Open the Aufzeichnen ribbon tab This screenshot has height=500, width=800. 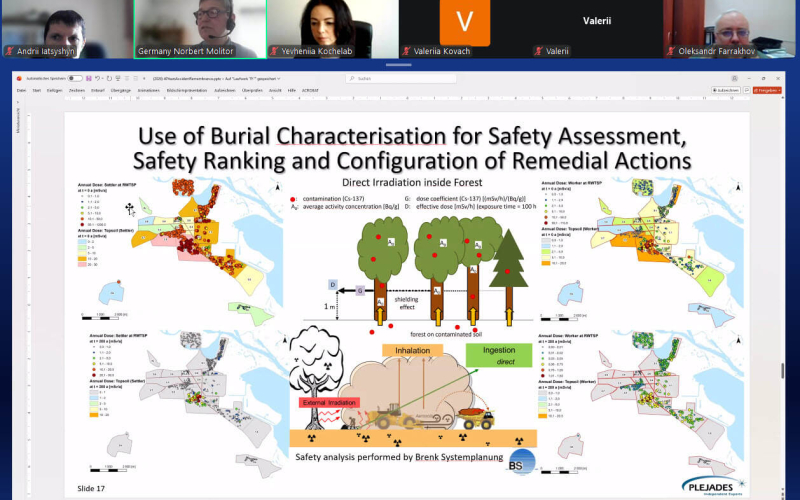tap(224, 90)
